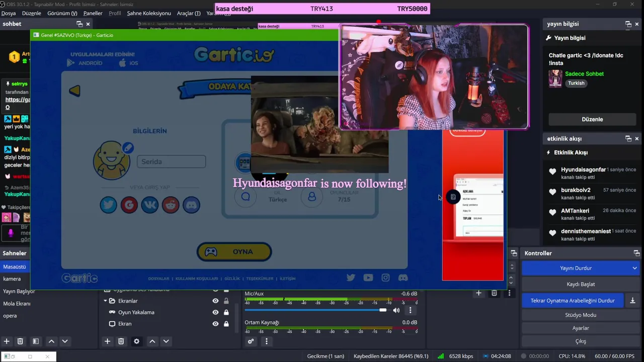The image size is (644, 362).
Task: Click Reddit login icon in Gartic preview
Action: pyautogui.click(x=171, y=205)
